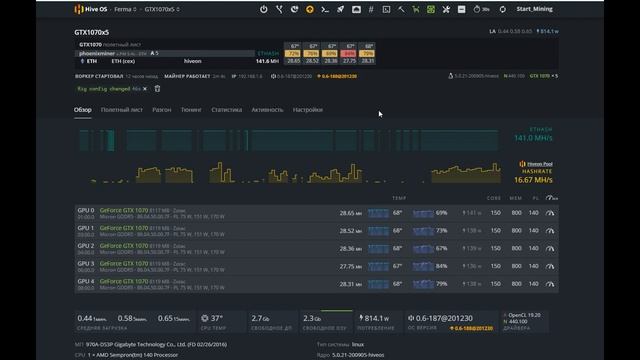Click the white box icon next to tools
The width and height of the screenshot is (640, 360).
tap(462, 9)
